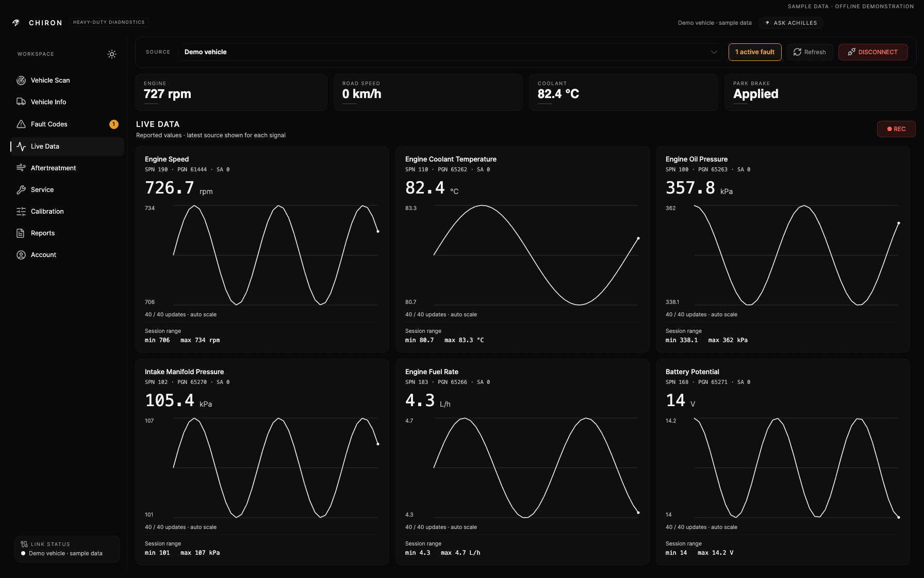Click the Park Brake Applied card
This screenshot has height=578, width=924.
820,92
